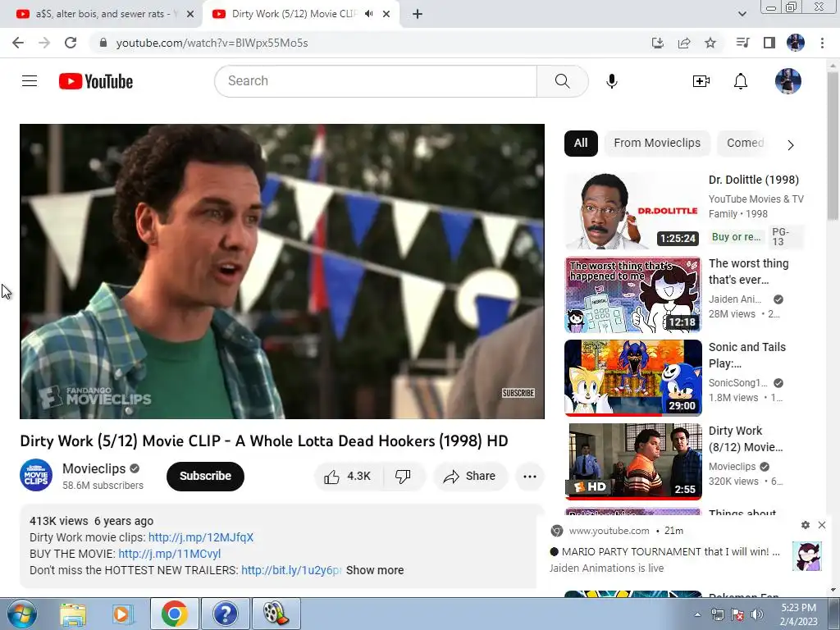Viewport: 840px width, 630px height.
Task: Reload the page
Action: point(71,43)
